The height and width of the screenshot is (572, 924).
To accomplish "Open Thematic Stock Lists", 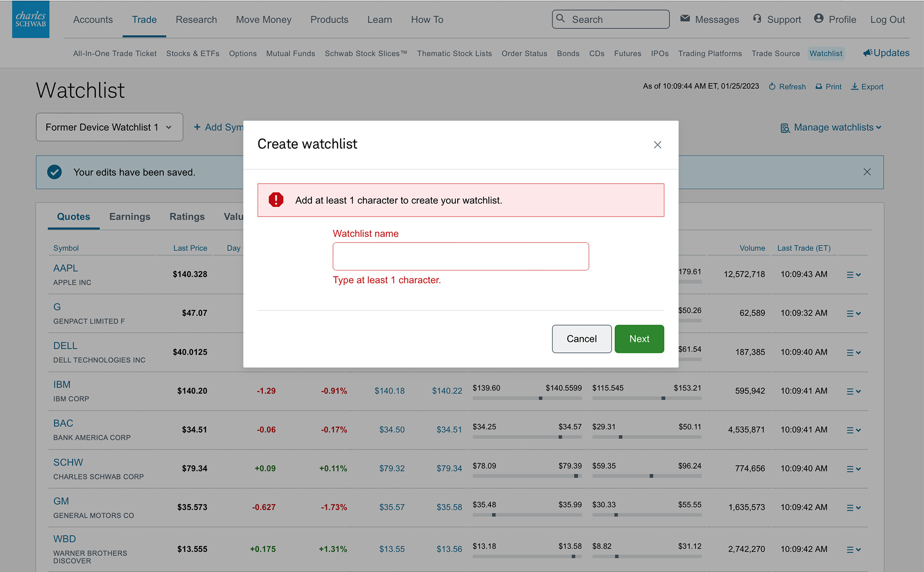I will [x=454, y=53].
